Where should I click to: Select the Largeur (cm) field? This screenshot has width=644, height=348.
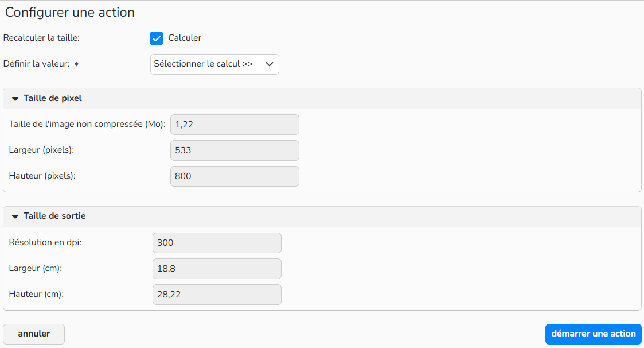(x=217, y=269)
